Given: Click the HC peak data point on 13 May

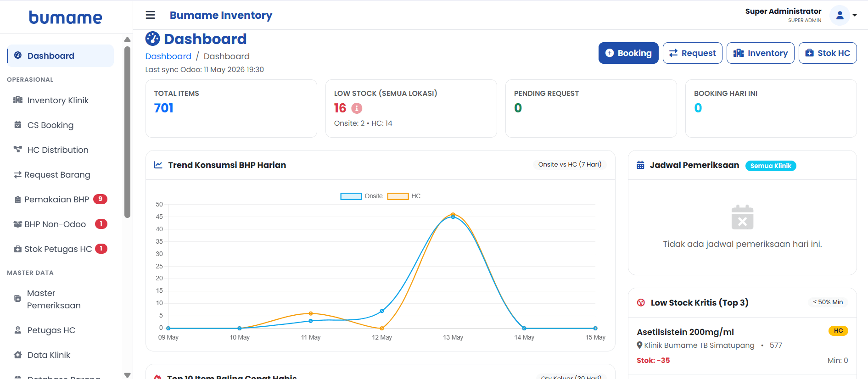Looking at the screenshot, I should pyautogui.click(x=453, y=214).
